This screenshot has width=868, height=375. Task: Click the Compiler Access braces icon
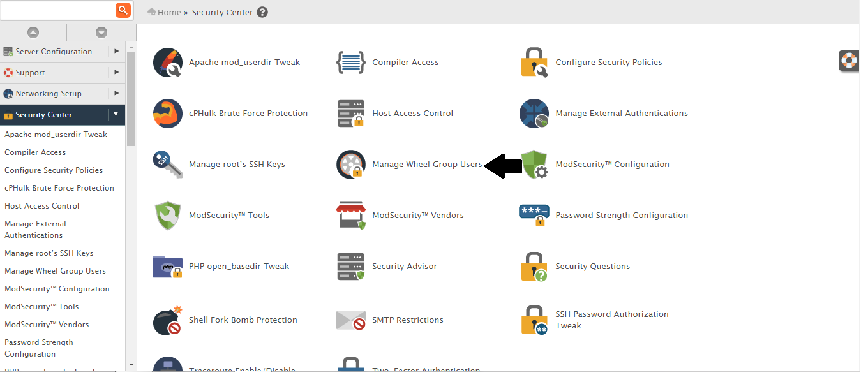coord(351,62)
